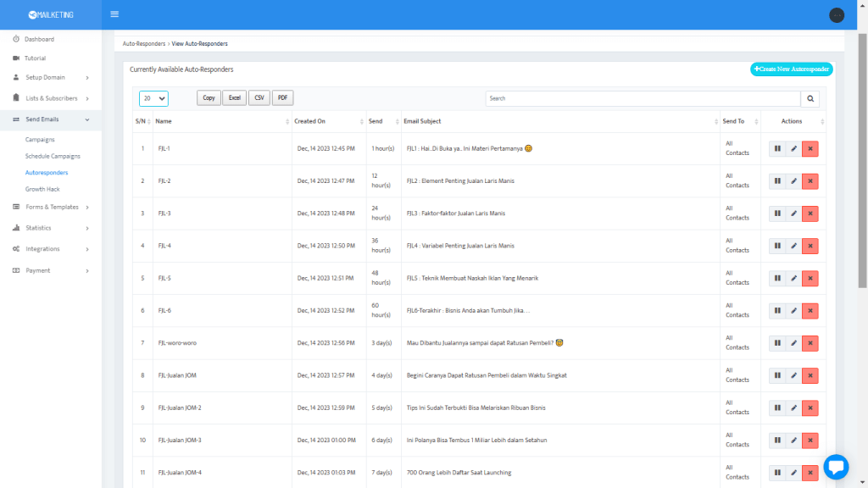Screen dimensions: 868x488
Task: Pause the FJL-2 autoresponder
Action: 777,181
